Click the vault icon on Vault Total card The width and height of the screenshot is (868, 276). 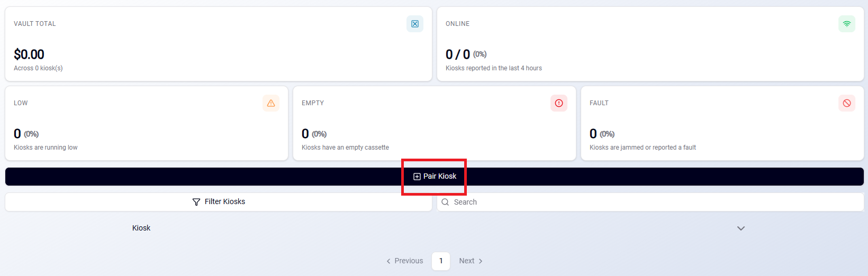415,24
